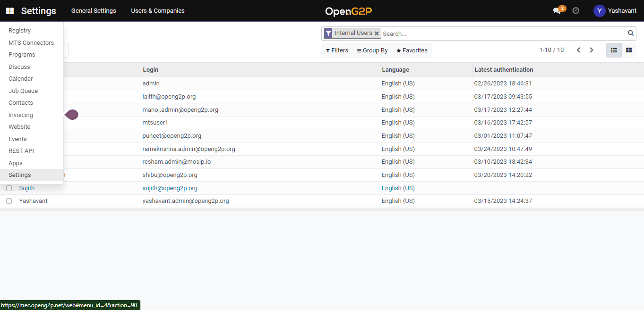Screen dimensions: 644x310
Task: Go to next page of records
Action: point(592,50)
